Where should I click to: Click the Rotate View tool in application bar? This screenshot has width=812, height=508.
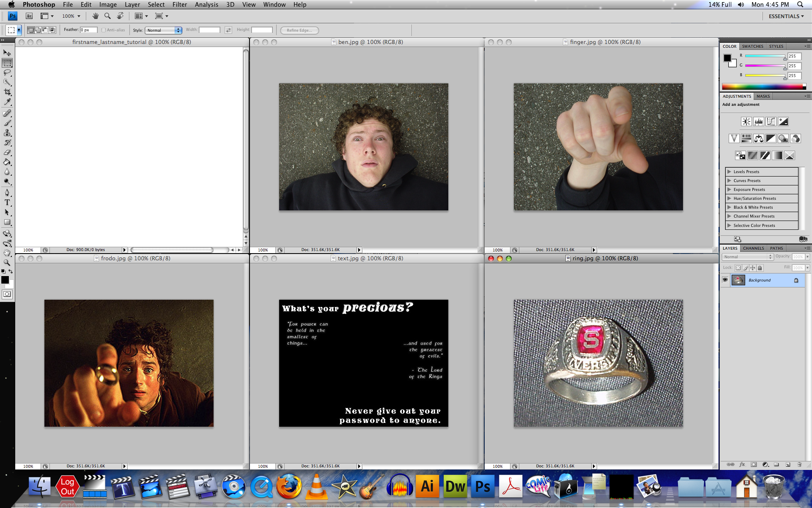click(x=120, y=16)
